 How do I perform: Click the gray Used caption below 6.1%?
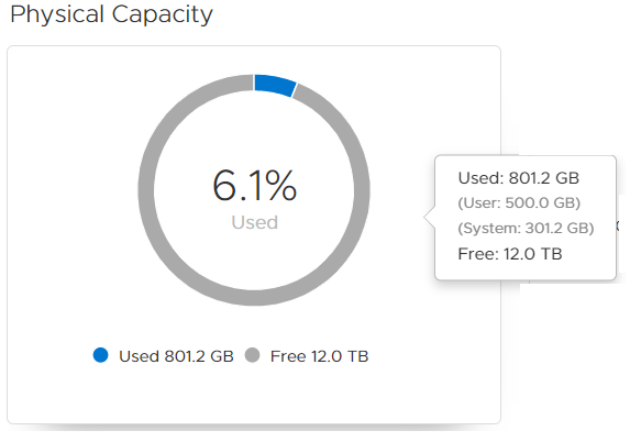(254, 222)
